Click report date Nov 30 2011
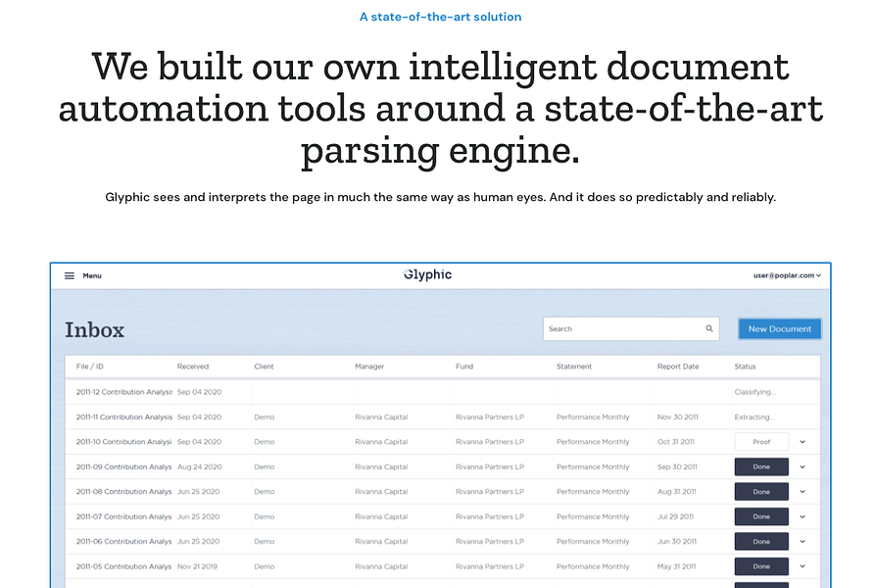The image size is (875, 588). 677,416
